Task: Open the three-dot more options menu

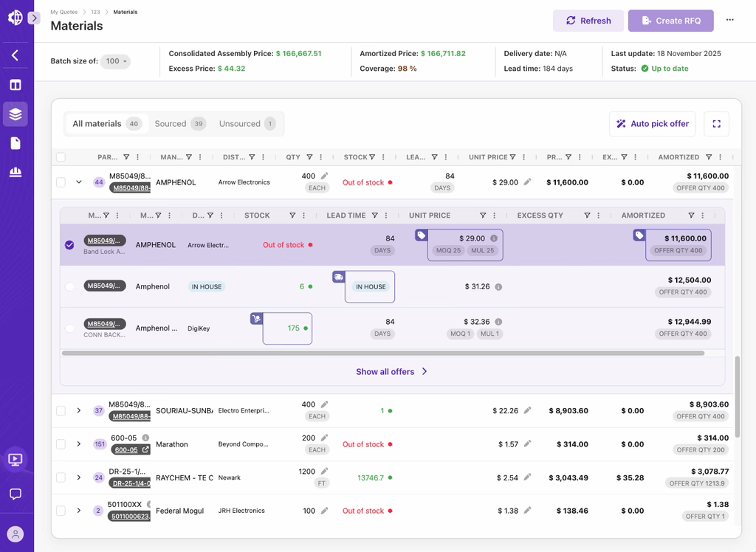Action: [x=730, y=21]
